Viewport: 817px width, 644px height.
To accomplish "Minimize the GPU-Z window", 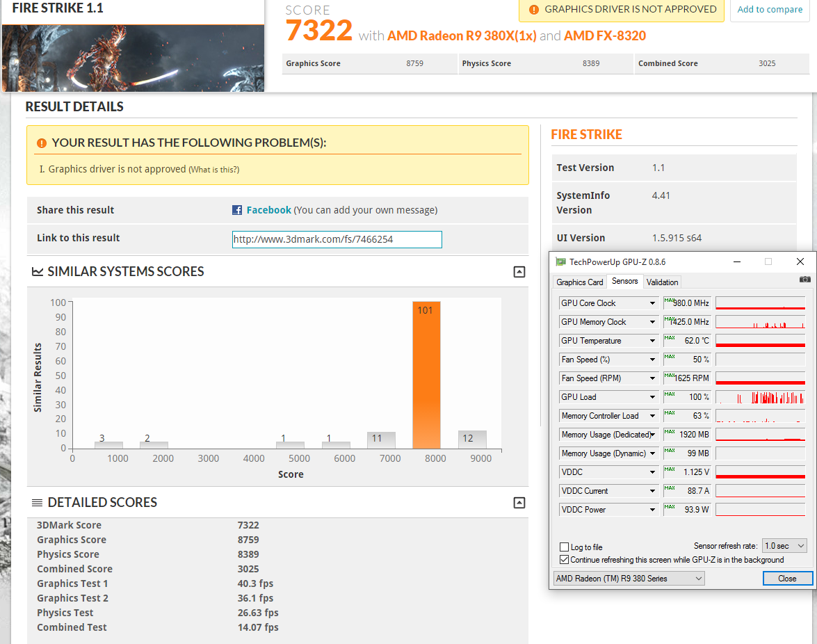I will (x=737, y=261).
